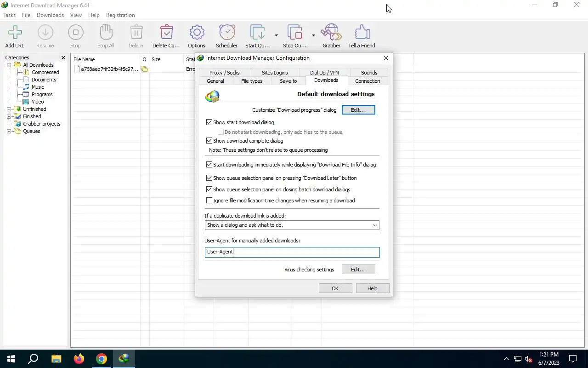Close the Categories panel with X
The width and height of the screenshot is (588, 368).
pyautogui.click(x=63, y=57)
